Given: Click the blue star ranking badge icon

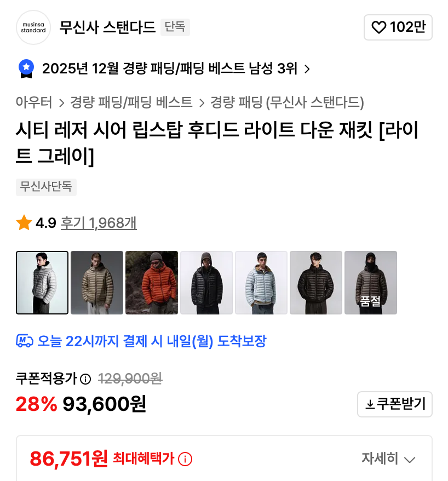Looking at the screenshot, I should pyautogui.click(x=26, y=68).
